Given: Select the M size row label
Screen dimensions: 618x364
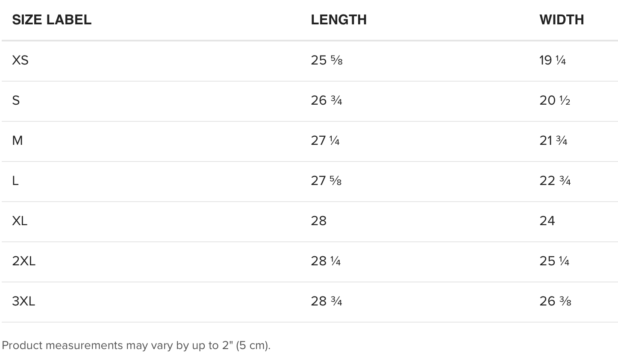Looking at the screenshot, I should point(18,141).
